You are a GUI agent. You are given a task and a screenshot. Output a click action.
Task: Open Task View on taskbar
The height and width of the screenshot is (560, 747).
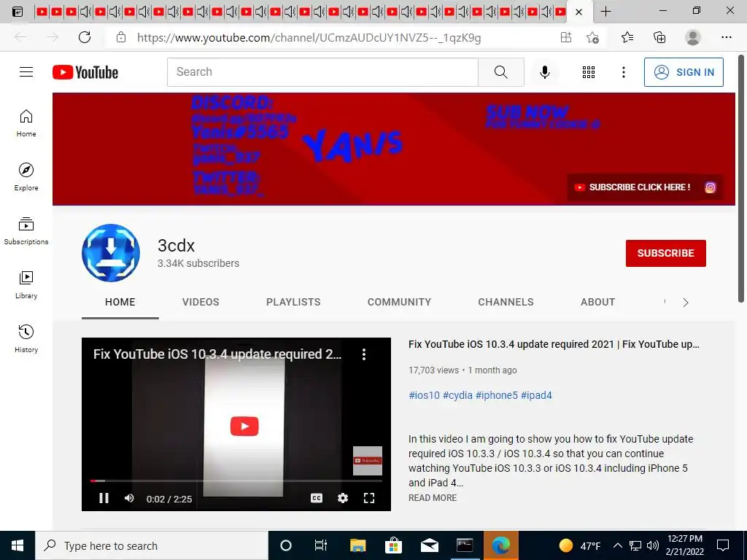click(x=321, y=545)
